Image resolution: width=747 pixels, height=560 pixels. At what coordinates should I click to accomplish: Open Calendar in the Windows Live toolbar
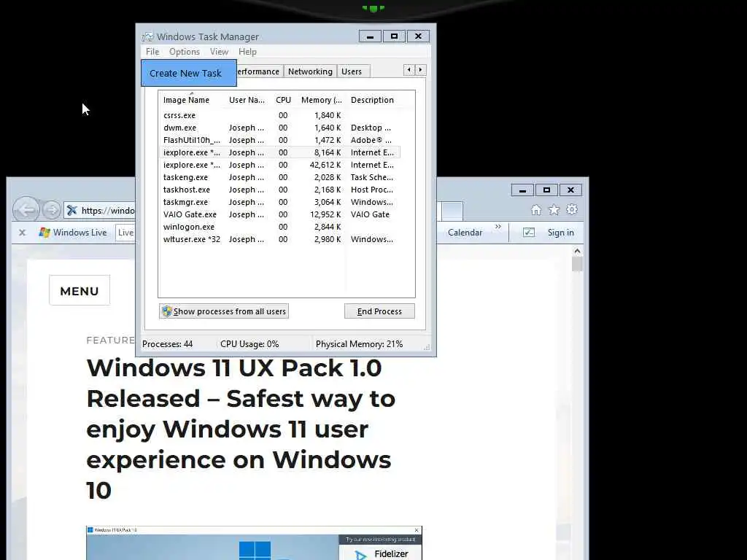[x=465, y=233]
